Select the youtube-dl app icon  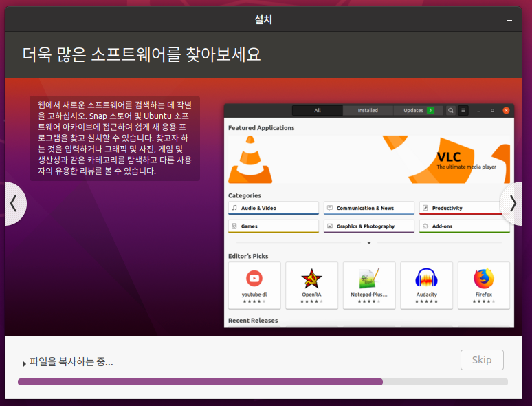point(254,279)
